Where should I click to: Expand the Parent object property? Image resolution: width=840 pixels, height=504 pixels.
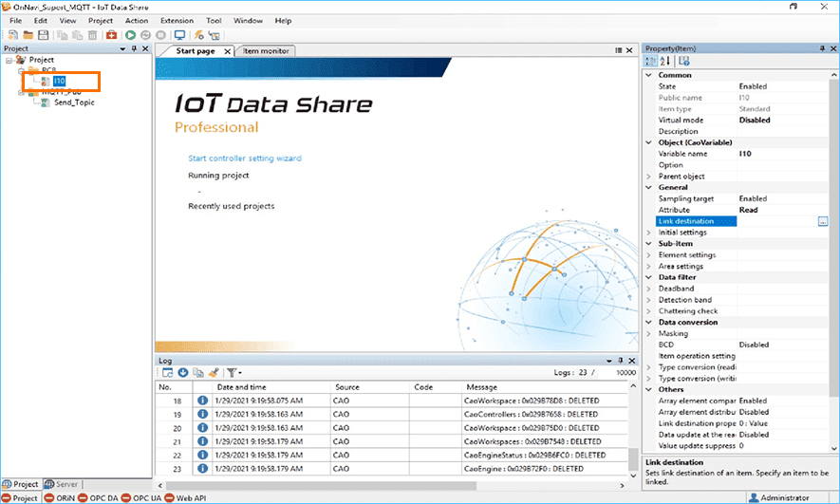[x=649, y=177]
